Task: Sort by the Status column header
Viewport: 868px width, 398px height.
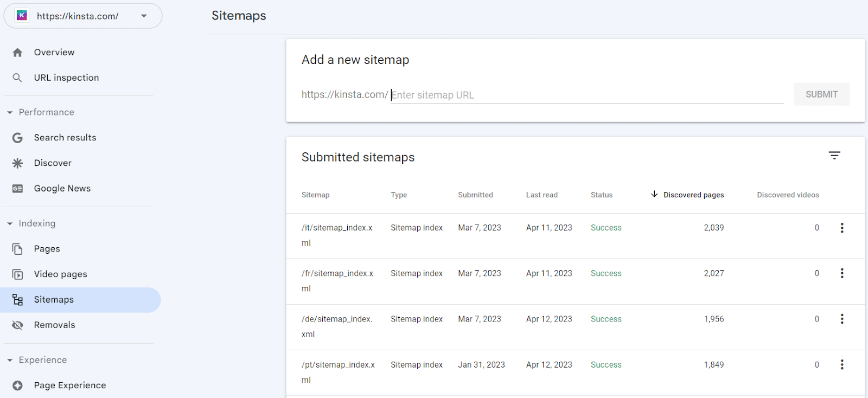Action: [602, 195]
